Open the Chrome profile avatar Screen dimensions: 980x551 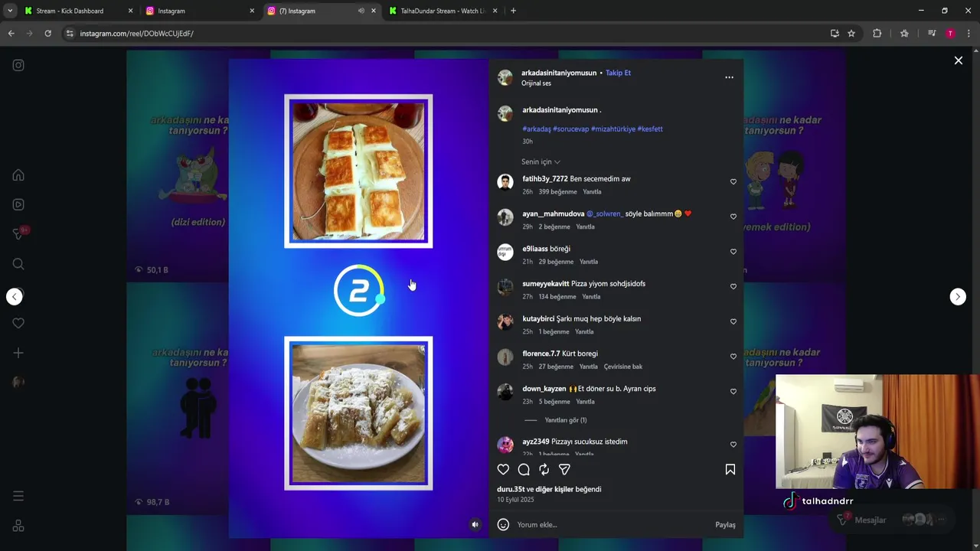[x=950, y=34]
